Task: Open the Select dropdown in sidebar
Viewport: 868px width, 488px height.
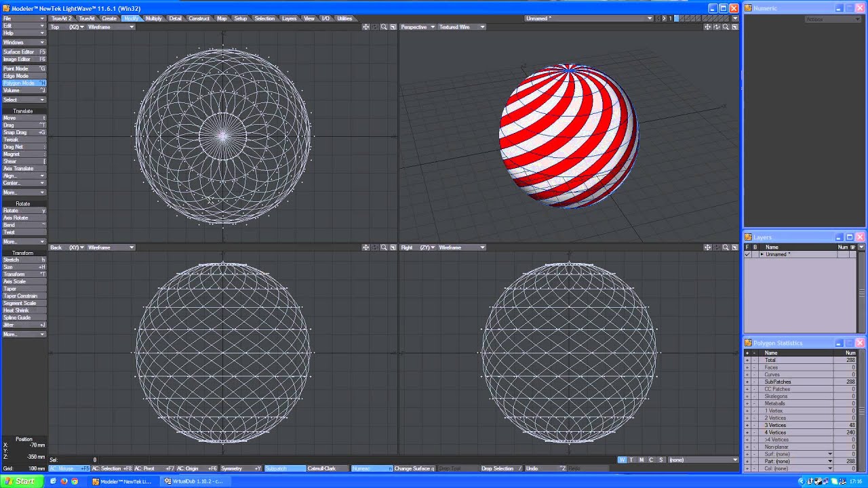Action: [x=24, y=100]
